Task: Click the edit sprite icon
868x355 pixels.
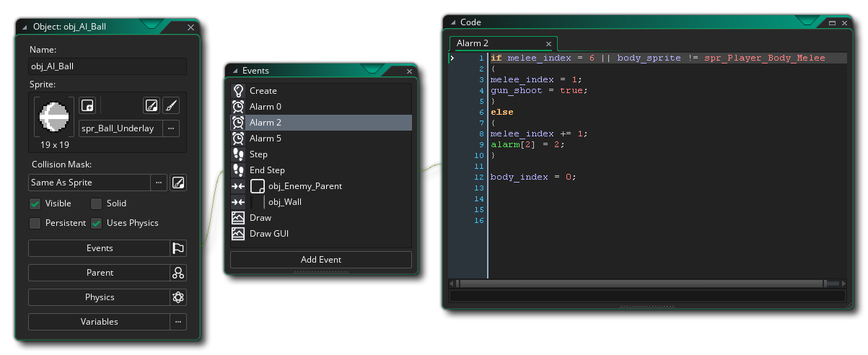Action: pos(151,105)
